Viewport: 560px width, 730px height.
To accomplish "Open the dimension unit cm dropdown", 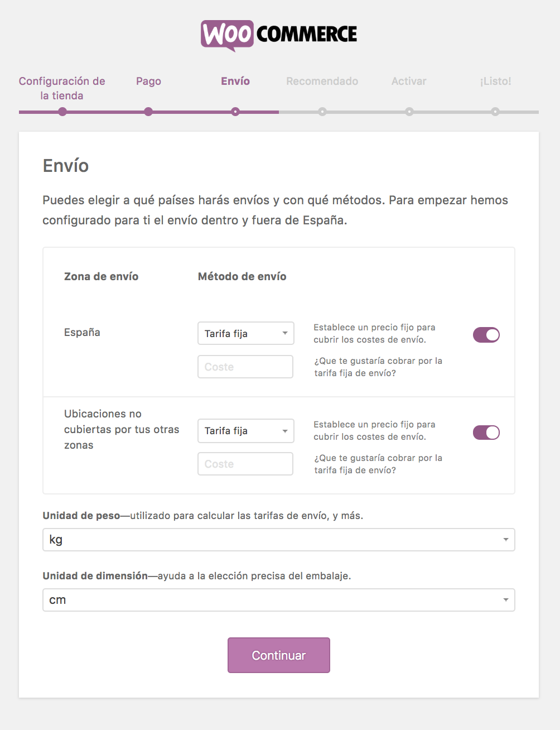I will tap(279, 600).
